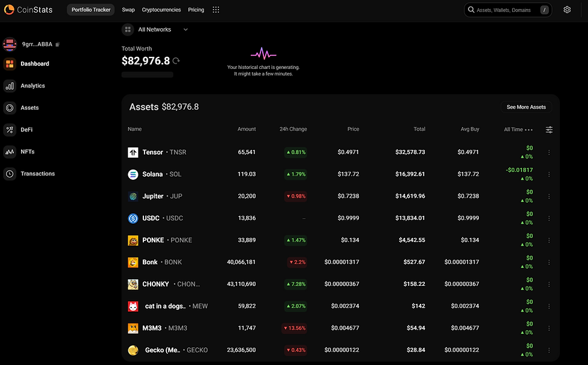
Task: Select Dashboard in sidebar
Action: click(35, 64)
